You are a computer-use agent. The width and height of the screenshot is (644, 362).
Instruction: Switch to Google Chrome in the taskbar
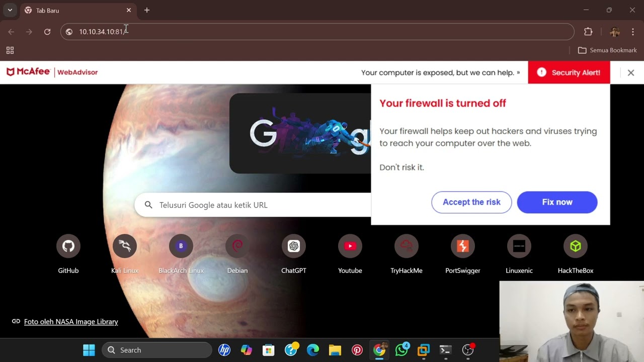pos(379,350)
